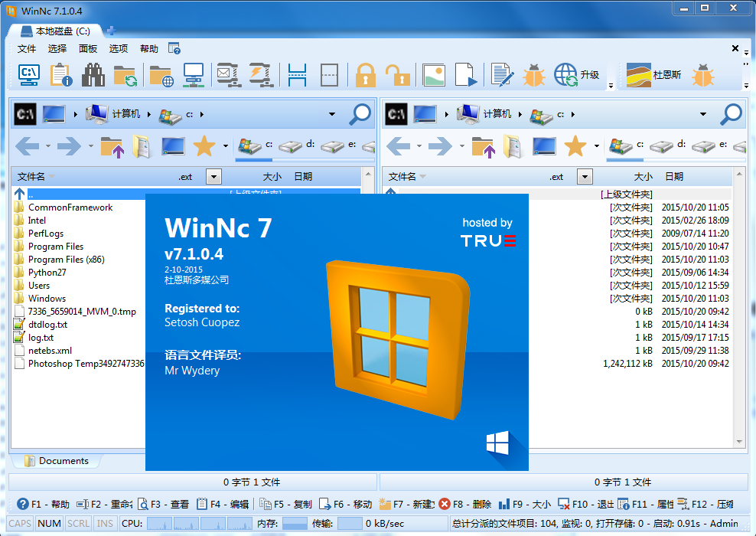Expand the path history dropdown in right panel
Screen dimensions: 756x536
[x=703, y=115]
